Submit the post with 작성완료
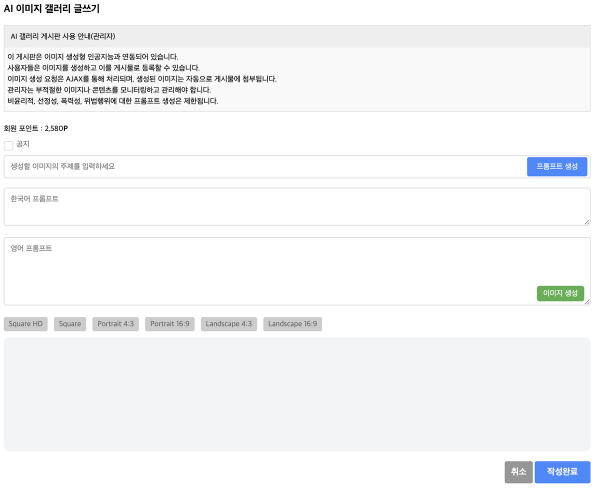This screenshot has height=489, width=600. (563, 472)
